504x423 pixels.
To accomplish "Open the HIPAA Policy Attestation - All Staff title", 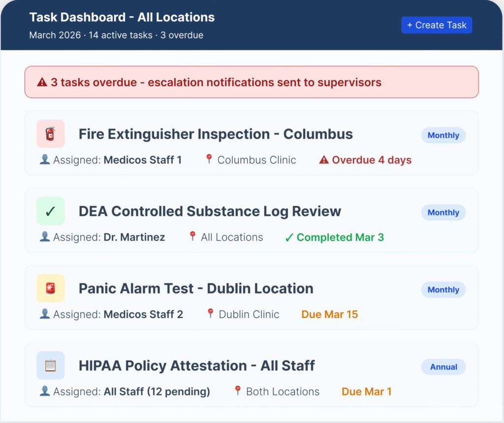I will pos(196,366).
